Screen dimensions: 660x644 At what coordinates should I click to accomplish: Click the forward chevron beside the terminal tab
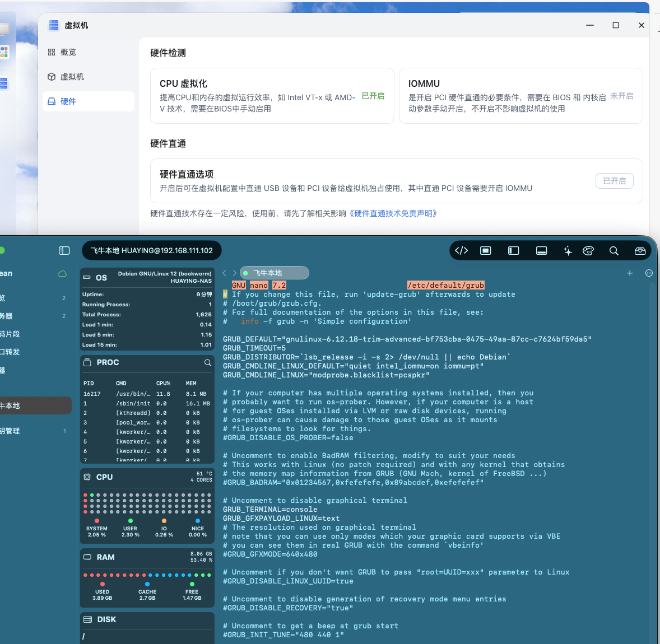pos(235,273)
